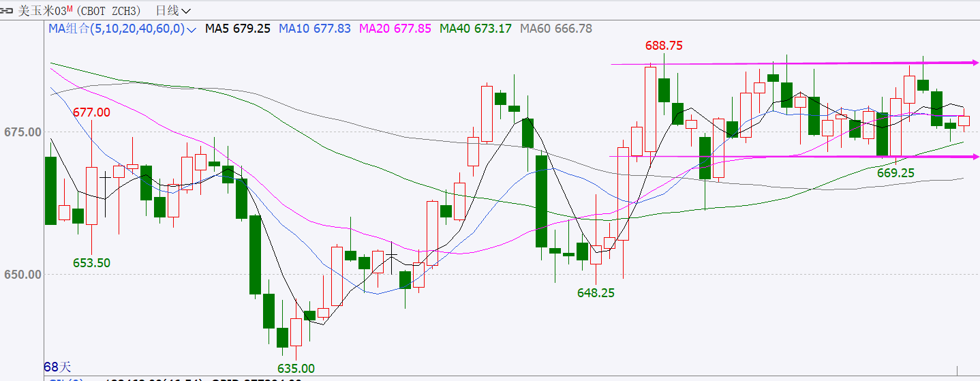Click the 653.50 low price label
The width and height of the screenshot is (980, 381).
pyautogui.click(x=91, y=262)
